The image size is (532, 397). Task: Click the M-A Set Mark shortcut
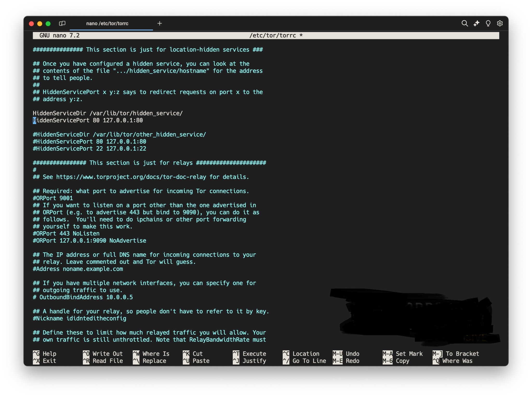click(403, 354)
